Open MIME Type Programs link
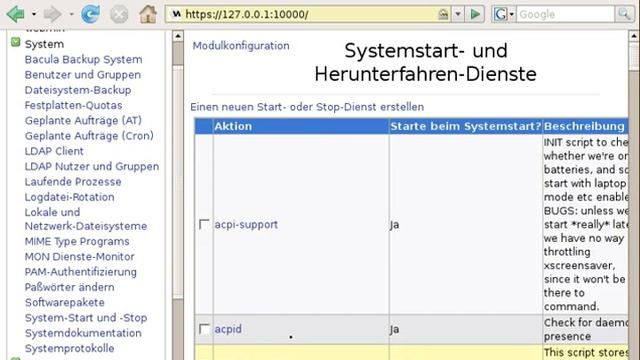The height and width of the screenshot is (360, 640). coord(77,241)
